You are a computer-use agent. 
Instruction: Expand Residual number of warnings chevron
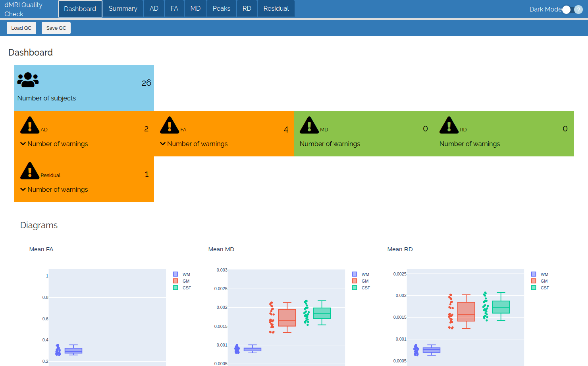[23, 189]
